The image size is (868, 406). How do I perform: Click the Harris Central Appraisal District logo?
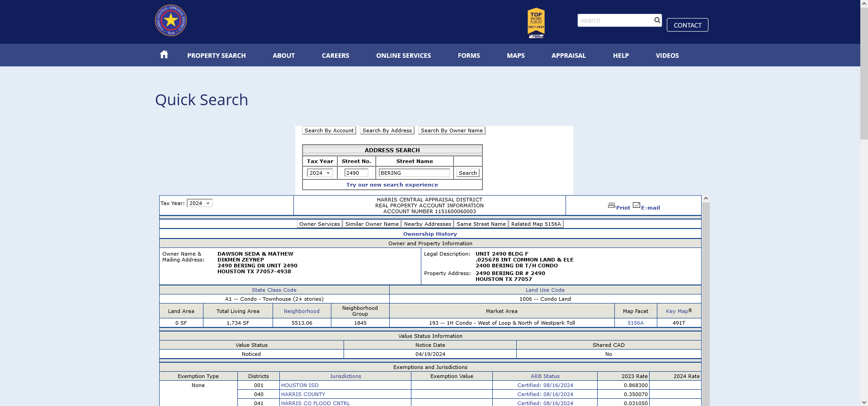[x=171, y=20]
